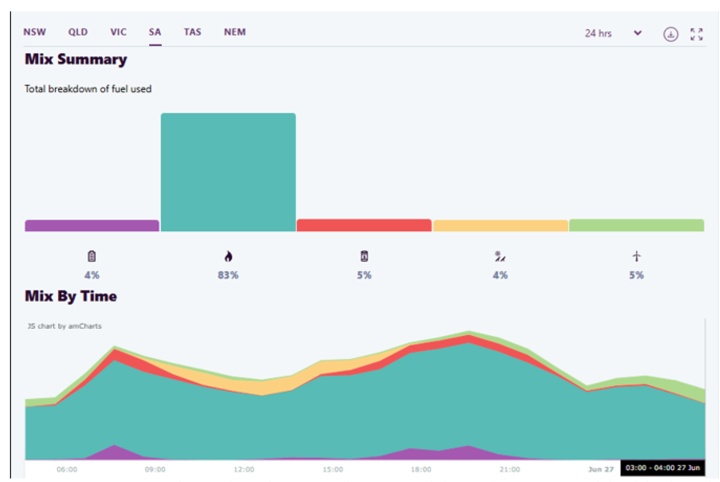Image resolution: width=720 pixels, height=482 pixels.
Task: Click the purple battery bar in Mix Summary
Action: (92, 226)
